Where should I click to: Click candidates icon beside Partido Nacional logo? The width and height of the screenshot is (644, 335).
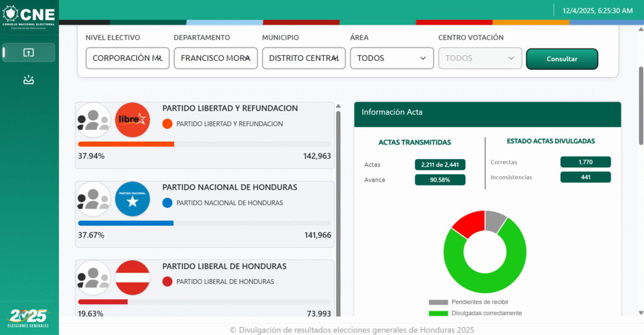click(x=93, y=199)
